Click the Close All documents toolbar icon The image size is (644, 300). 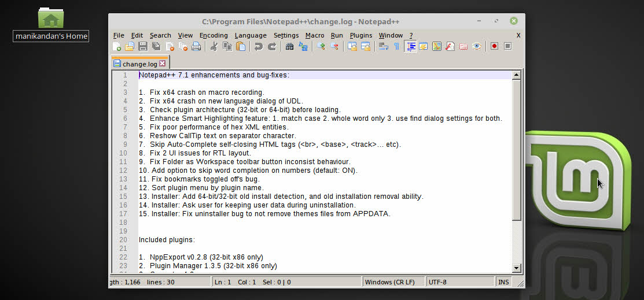tap(183, 46)
